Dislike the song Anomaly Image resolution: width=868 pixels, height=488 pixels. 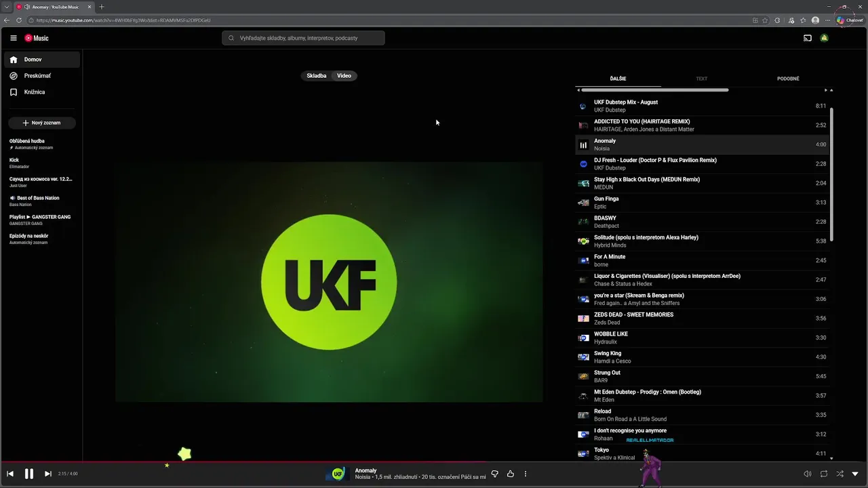pyautogui.click(x=495, y=474)
